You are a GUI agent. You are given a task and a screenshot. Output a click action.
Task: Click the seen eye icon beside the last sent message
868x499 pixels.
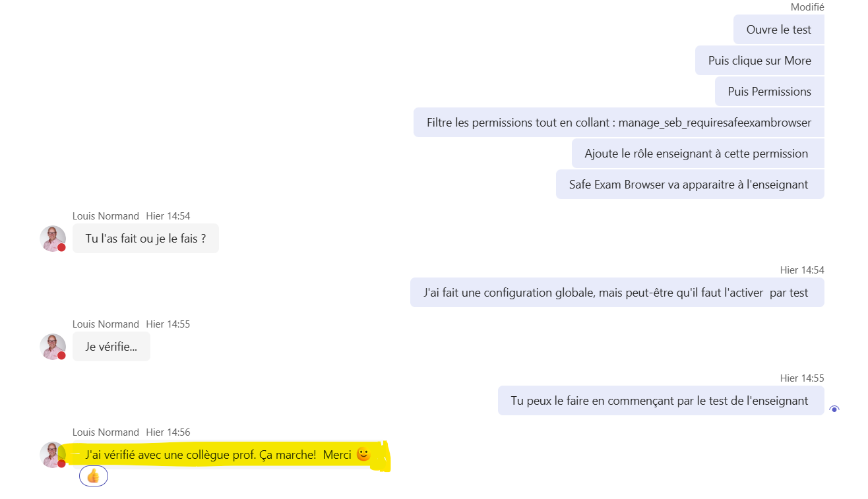(834, 409)
